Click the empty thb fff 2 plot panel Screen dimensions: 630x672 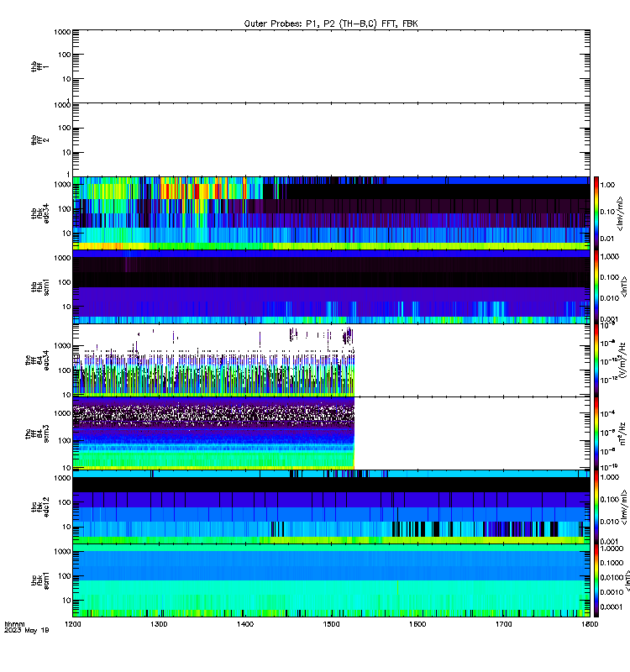(331, 139)
